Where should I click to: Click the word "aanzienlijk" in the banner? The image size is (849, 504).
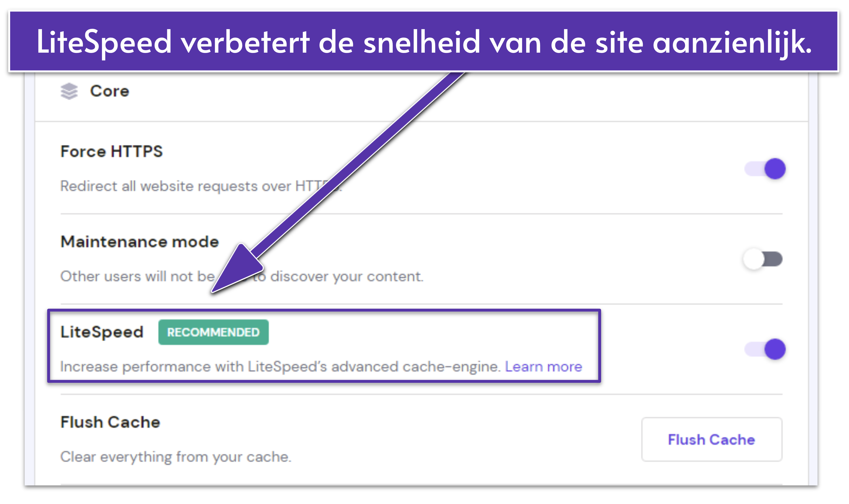click(732, 42)
